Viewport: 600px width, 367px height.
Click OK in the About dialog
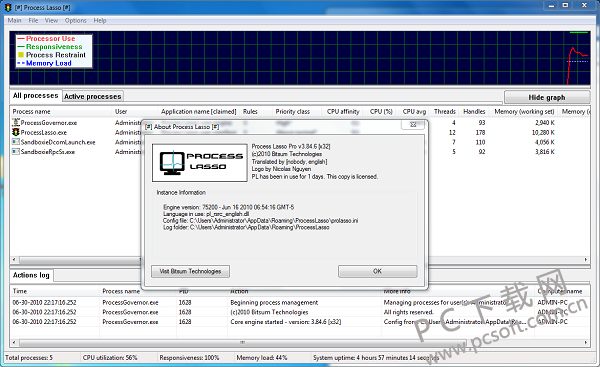coord(377,271)
